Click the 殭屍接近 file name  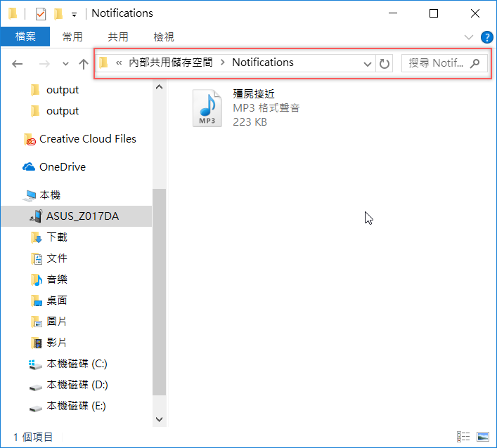point(254,94)
